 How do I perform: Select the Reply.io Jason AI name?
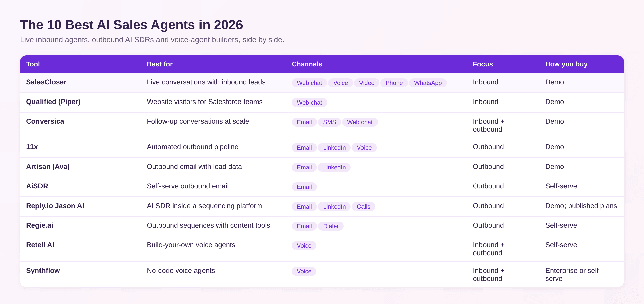(x=55, y=206)
